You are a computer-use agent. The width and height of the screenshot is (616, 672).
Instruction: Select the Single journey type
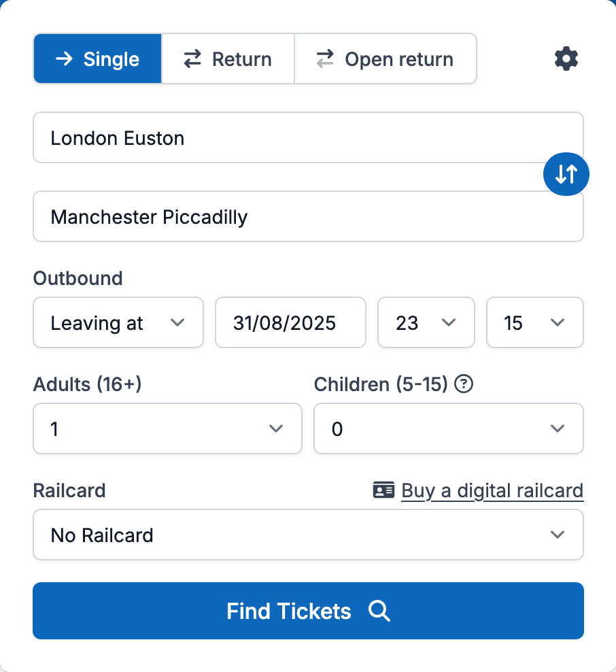(x=98, y=58)
